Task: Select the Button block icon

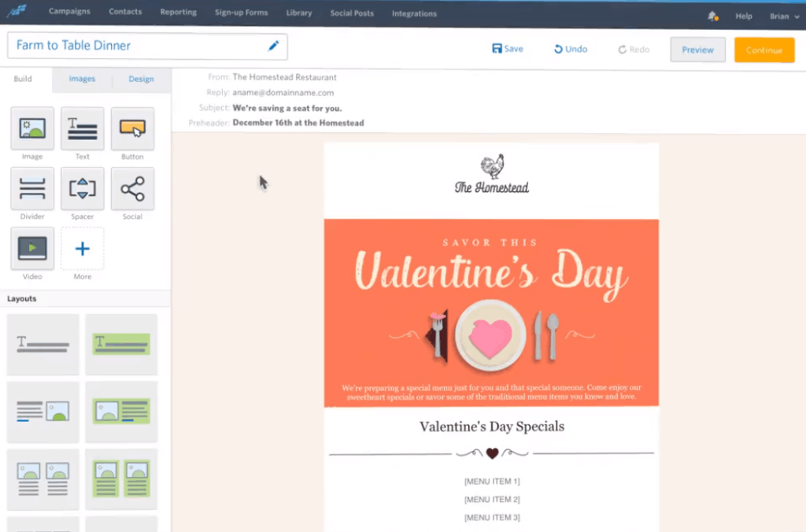Action: (132, 128)
